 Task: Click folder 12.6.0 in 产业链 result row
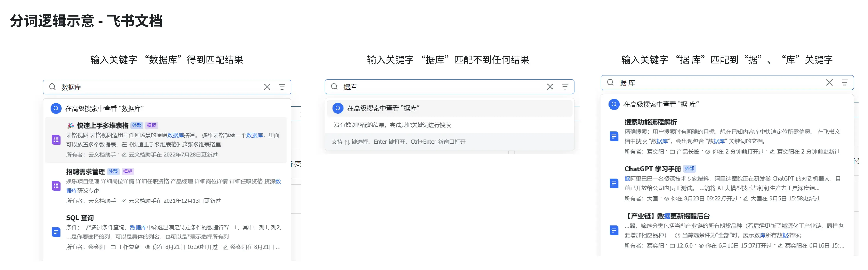coord(681,246)
